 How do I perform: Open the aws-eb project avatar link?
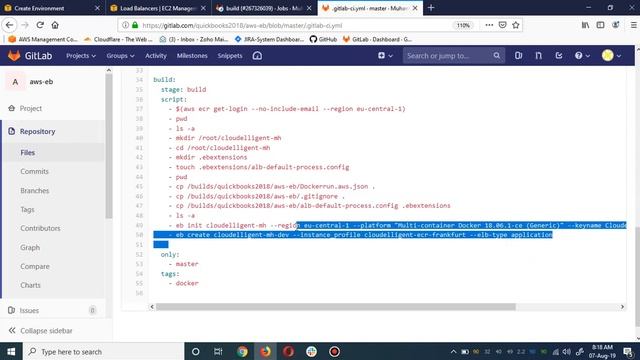(x=15, y=82)
